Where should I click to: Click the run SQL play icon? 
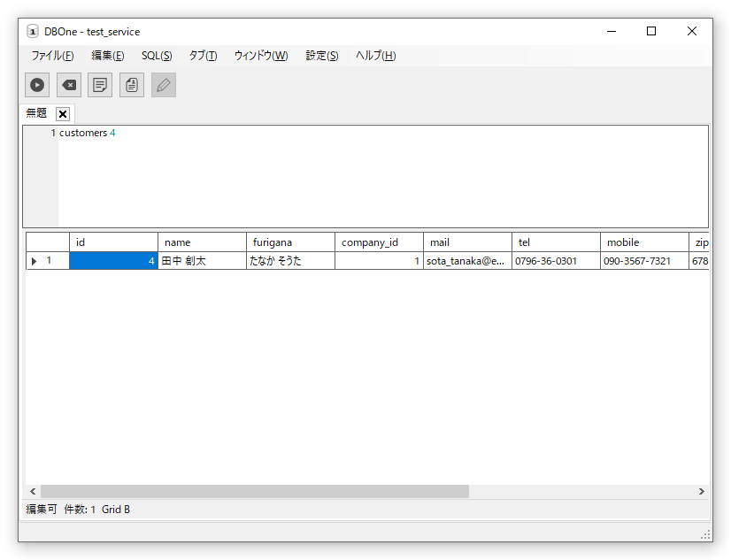tap(37, 85)
